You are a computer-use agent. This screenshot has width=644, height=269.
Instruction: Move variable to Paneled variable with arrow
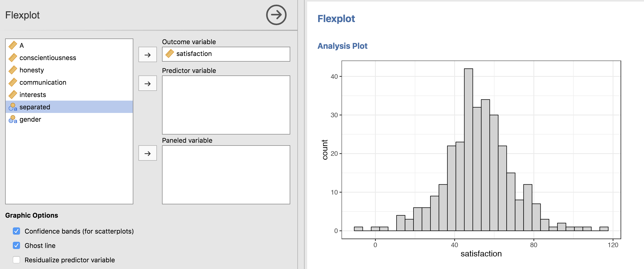pos(148,153)
